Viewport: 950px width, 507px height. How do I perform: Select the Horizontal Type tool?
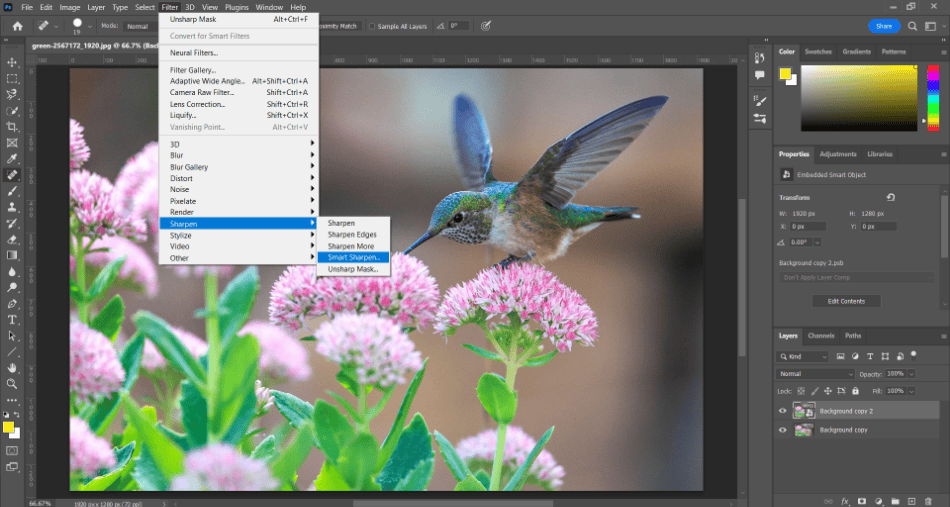pos(12,319)
